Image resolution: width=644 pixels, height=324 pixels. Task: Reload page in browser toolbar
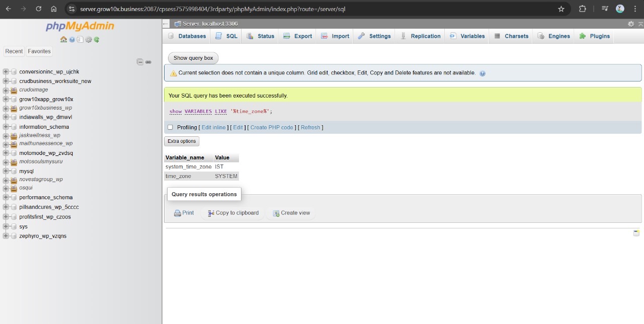[x=39, y=9]
